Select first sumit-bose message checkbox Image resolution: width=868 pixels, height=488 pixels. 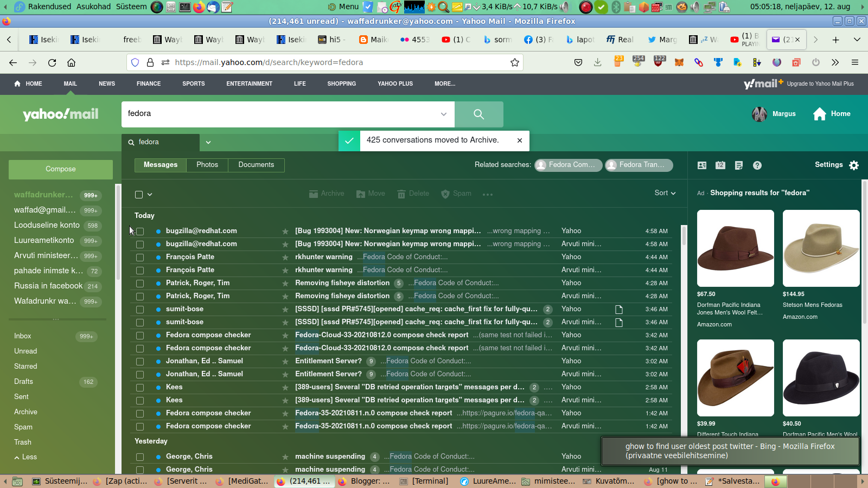click(140, 310)
